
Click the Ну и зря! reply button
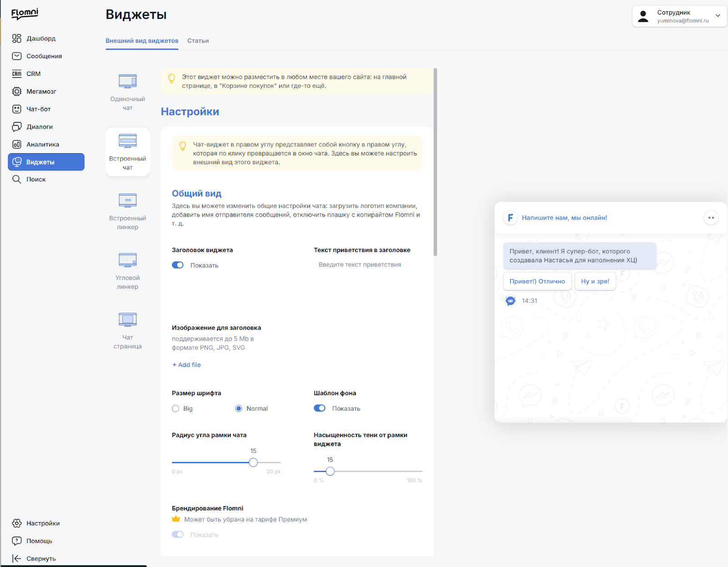595,281
